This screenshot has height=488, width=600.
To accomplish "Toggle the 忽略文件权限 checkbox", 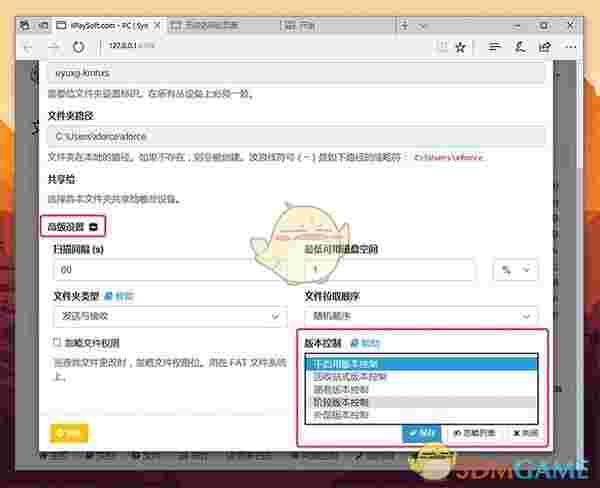I will pos(57,342).
